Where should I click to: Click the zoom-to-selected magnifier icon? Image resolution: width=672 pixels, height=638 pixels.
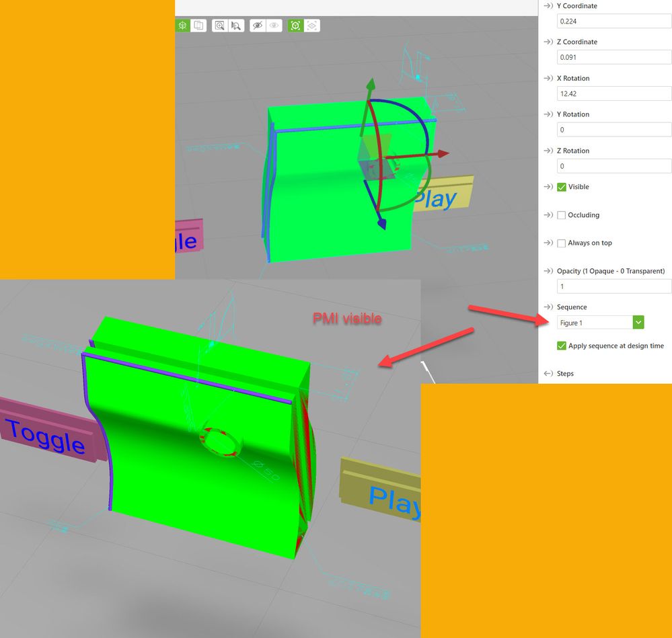(235, 26)
